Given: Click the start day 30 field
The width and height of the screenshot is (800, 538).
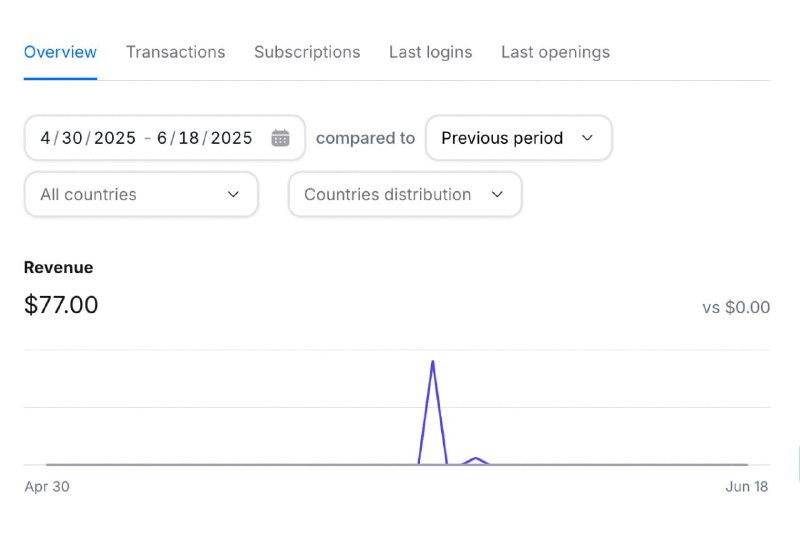Looking at the screenshot, I should tap(72, 138).
